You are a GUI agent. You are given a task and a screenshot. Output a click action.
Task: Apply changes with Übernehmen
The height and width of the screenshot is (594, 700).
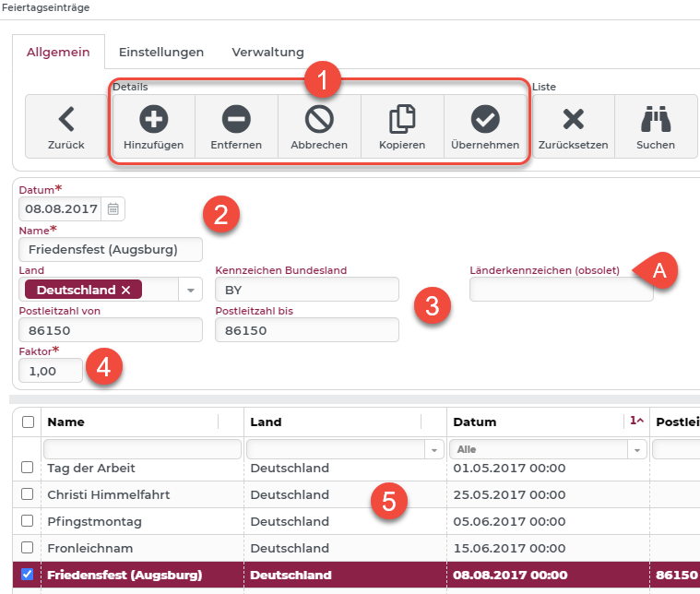(485, 126)
